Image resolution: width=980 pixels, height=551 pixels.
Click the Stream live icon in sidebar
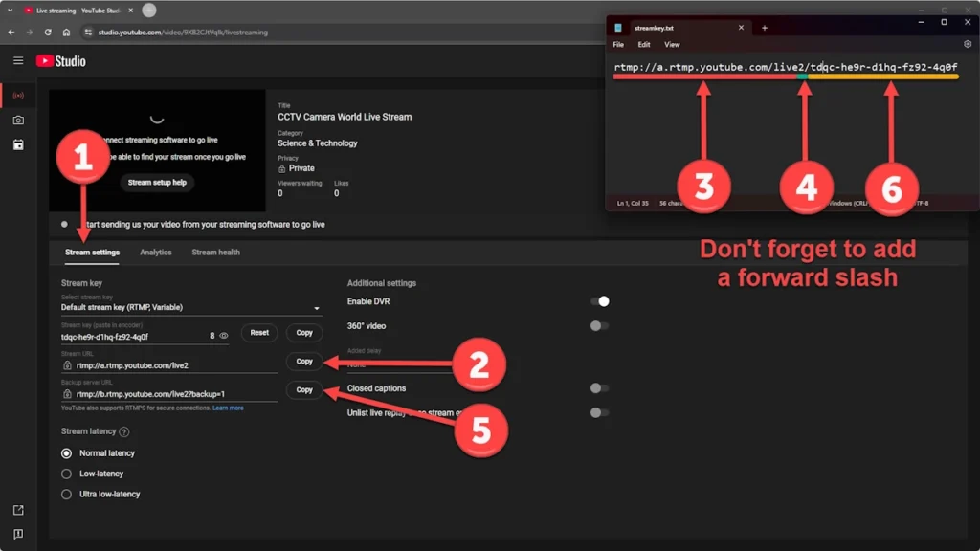18,96
